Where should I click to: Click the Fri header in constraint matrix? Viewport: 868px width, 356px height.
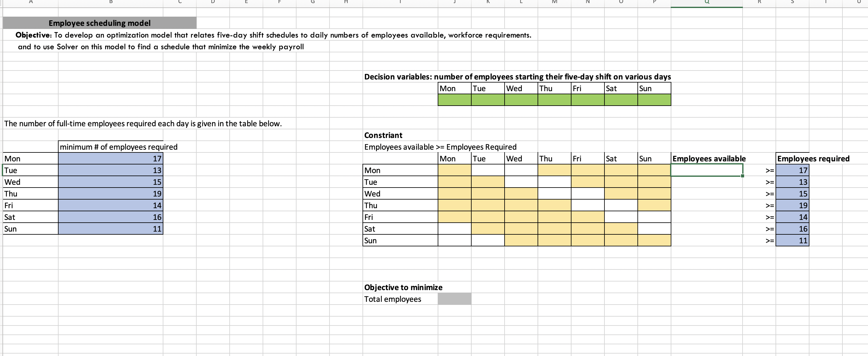point(588,159)
